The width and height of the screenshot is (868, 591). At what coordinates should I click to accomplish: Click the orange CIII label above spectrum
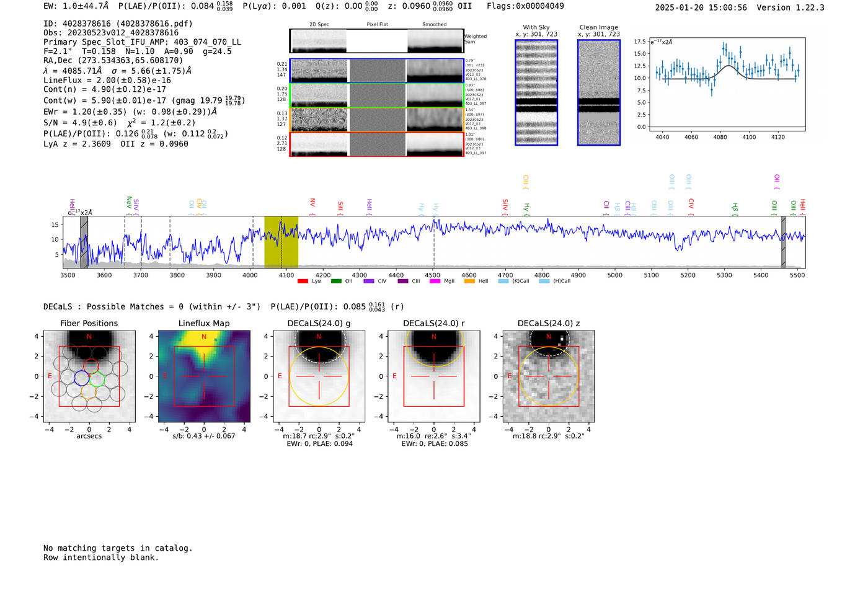point(526,181)
